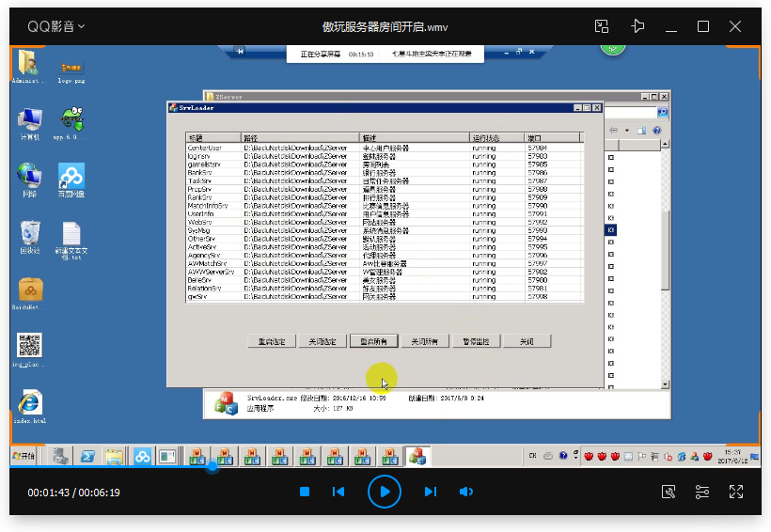
Task: Click the playback progress handle
Action: coord(212,466)
